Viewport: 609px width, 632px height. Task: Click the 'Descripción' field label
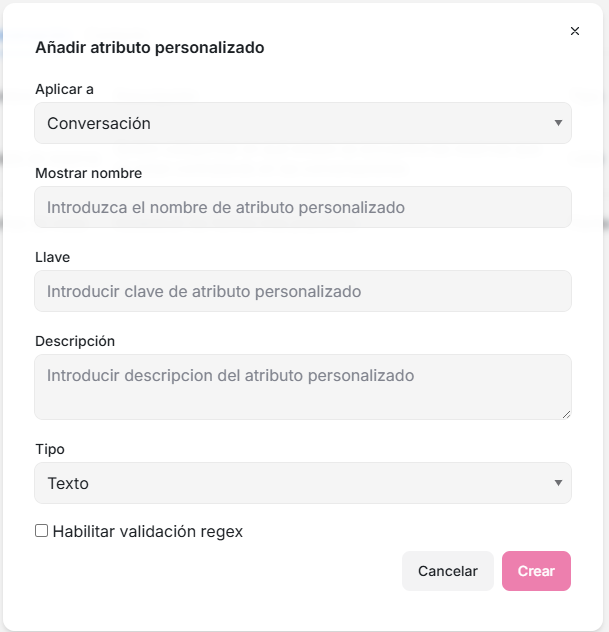pyautogui.click(x=75, y=341)
